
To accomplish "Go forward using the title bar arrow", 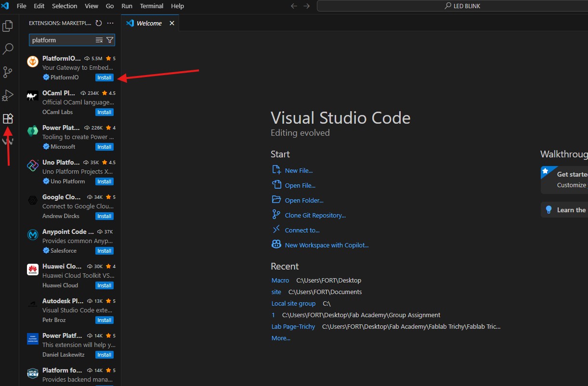I will point(307,6).
